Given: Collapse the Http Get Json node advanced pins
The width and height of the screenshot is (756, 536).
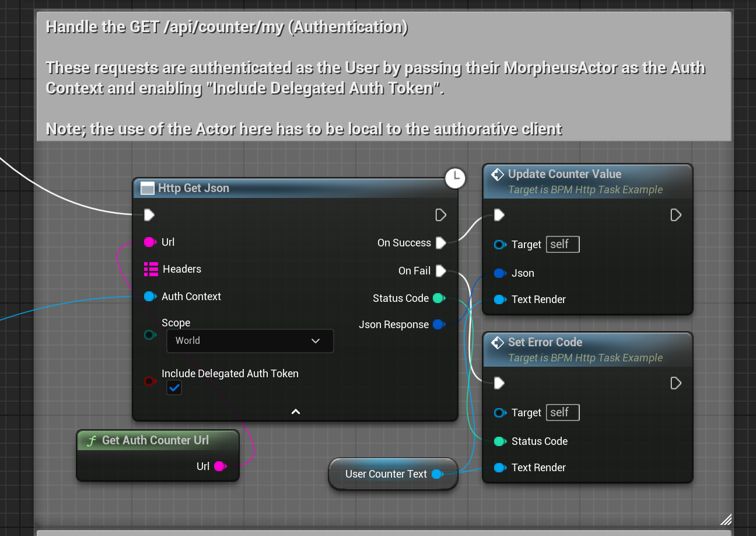Looking at the screenshot, I should (x=296, y=412).
